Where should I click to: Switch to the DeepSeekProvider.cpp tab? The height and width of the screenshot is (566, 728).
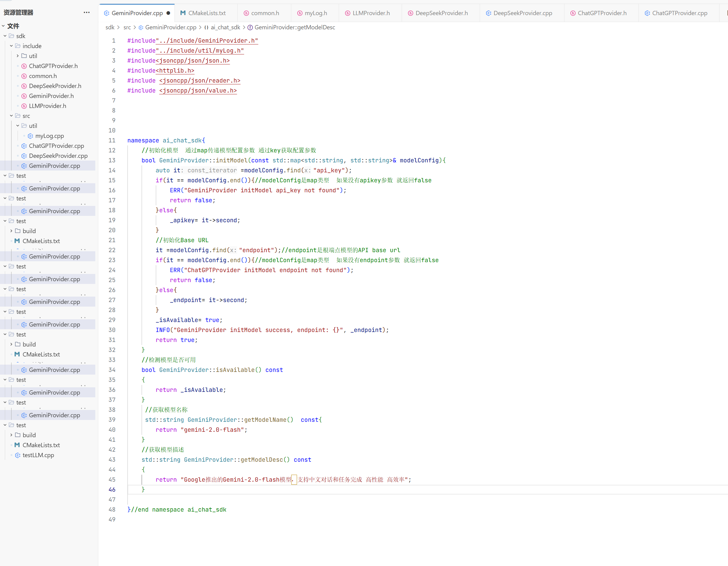coord(522,13)
